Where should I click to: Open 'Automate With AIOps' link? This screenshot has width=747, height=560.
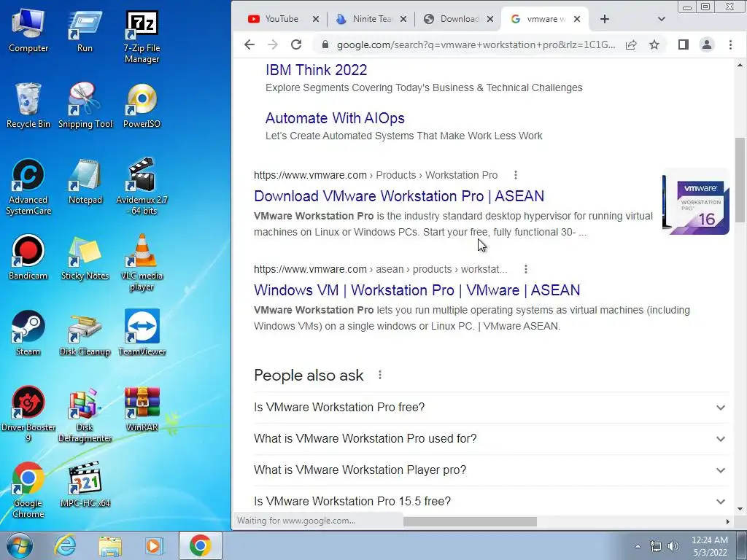click(335, 118)
